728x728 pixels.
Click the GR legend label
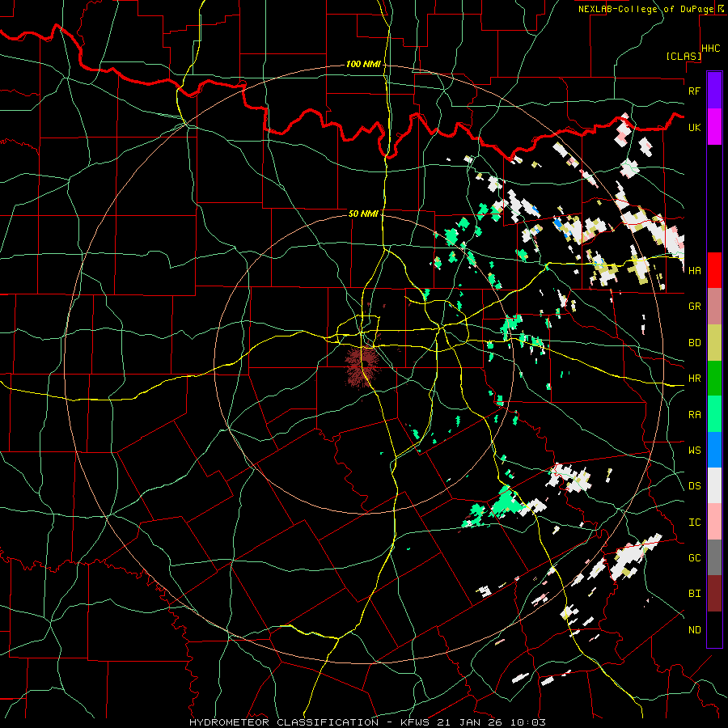pos(695,307)
